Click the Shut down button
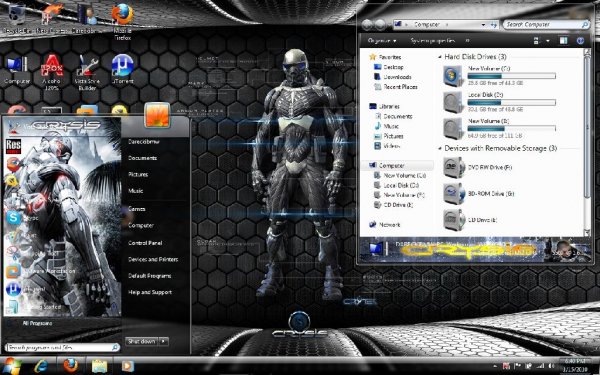Screen dimensions: 600x375 pyautogui.click(x=141, y=341)
